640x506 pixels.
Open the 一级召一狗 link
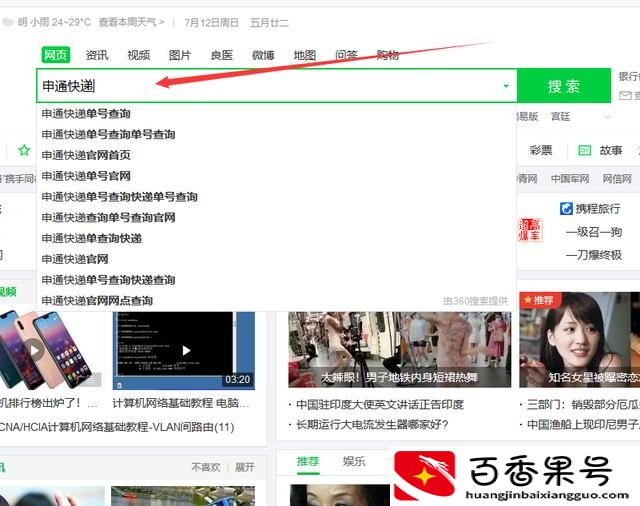594,232
